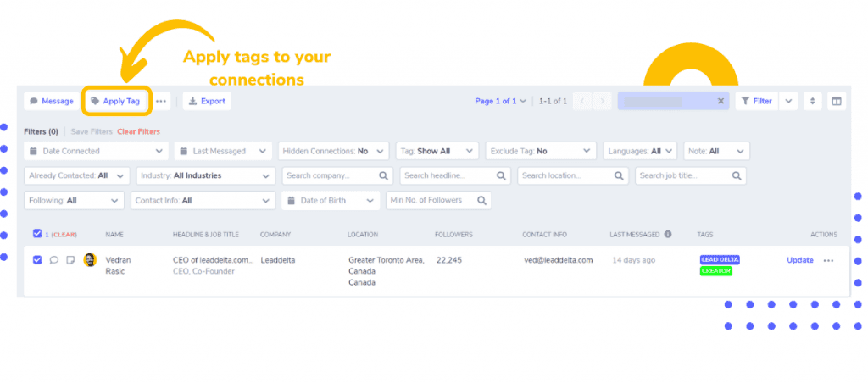Click the TAGS column header
The width and height of the screenshot is (868, 383).
tap(704, 235)
